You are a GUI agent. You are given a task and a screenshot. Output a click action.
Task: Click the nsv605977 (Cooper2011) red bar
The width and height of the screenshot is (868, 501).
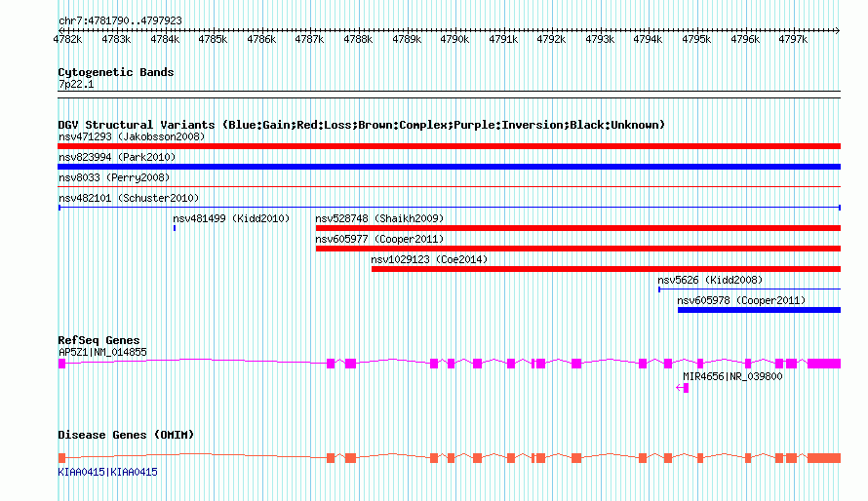tap(578, 249)
